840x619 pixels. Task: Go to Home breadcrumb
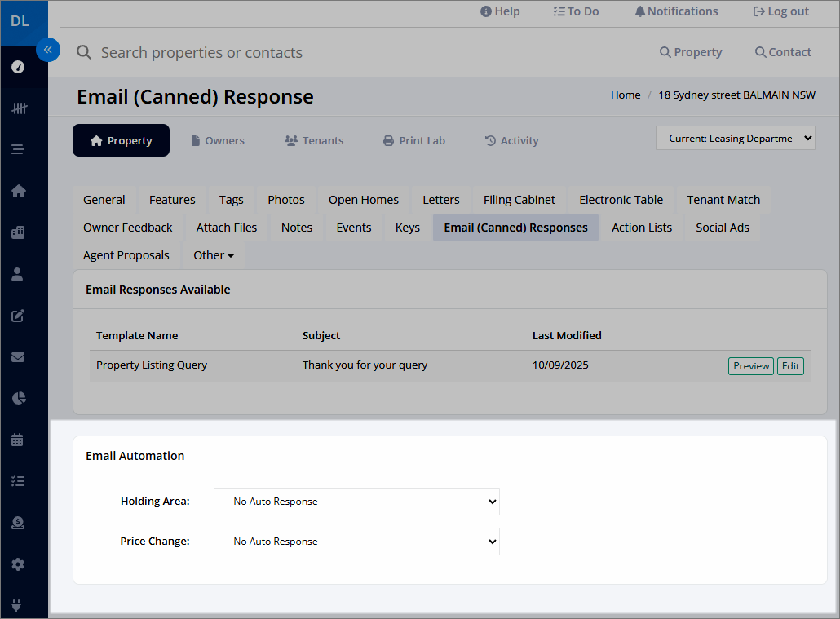626,95
